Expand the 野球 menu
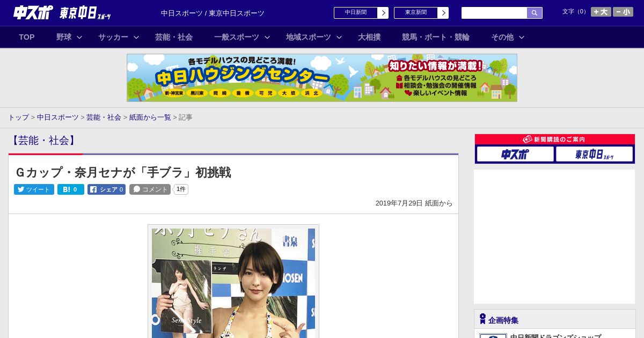This screenshot has width=644, height=338. 69,37
